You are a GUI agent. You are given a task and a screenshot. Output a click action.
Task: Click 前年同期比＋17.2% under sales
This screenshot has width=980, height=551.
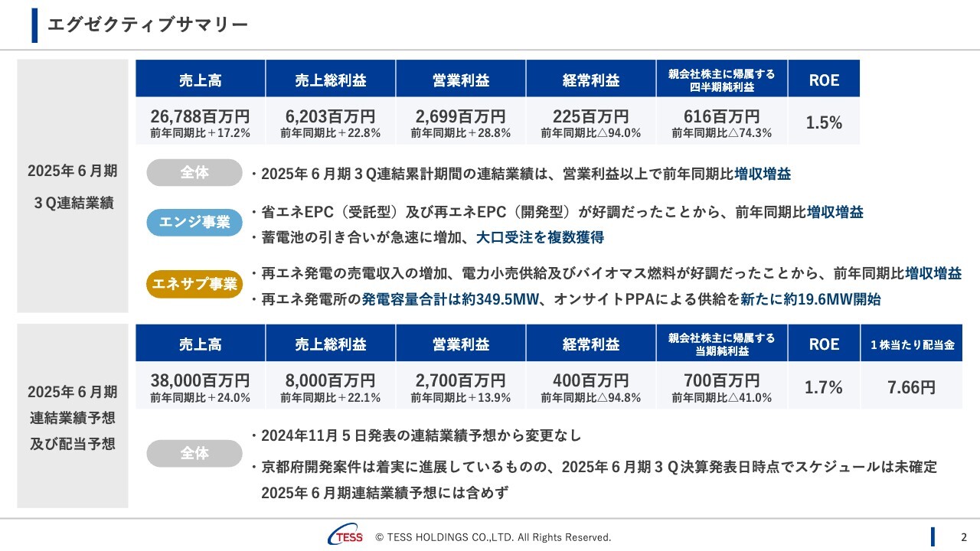point(201,133)
